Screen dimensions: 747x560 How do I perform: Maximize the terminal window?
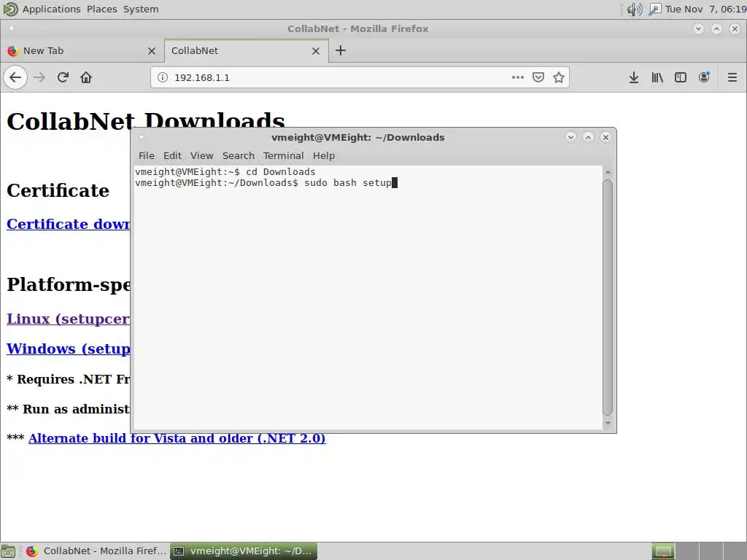[x=588, y=137]
